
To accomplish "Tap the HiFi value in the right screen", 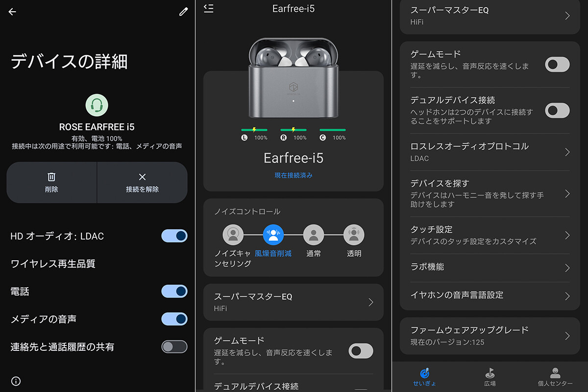I will [x=416, y=22].
